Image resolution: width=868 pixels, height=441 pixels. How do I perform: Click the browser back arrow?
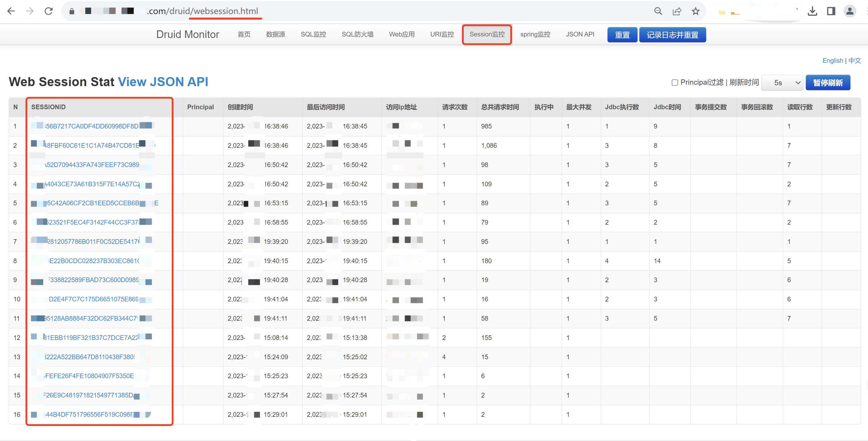pyautogui.click(x=11, y=11)
